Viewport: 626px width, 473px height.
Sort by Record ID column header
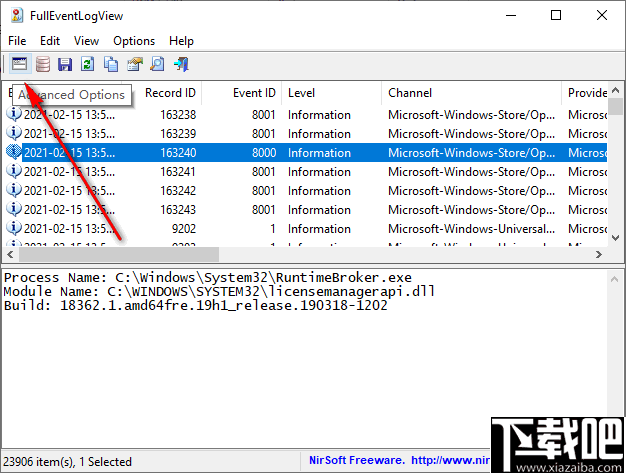(170, 93)
